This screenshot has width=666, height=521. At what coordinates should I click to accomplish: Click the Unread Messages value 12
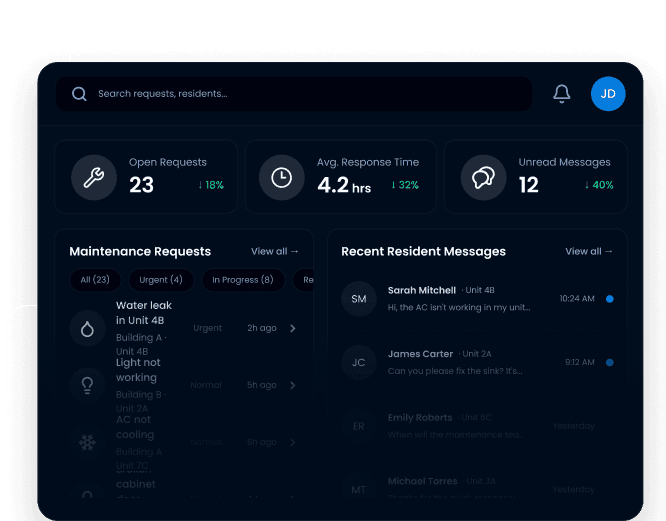pyautogui.click(x=529, y=185)
